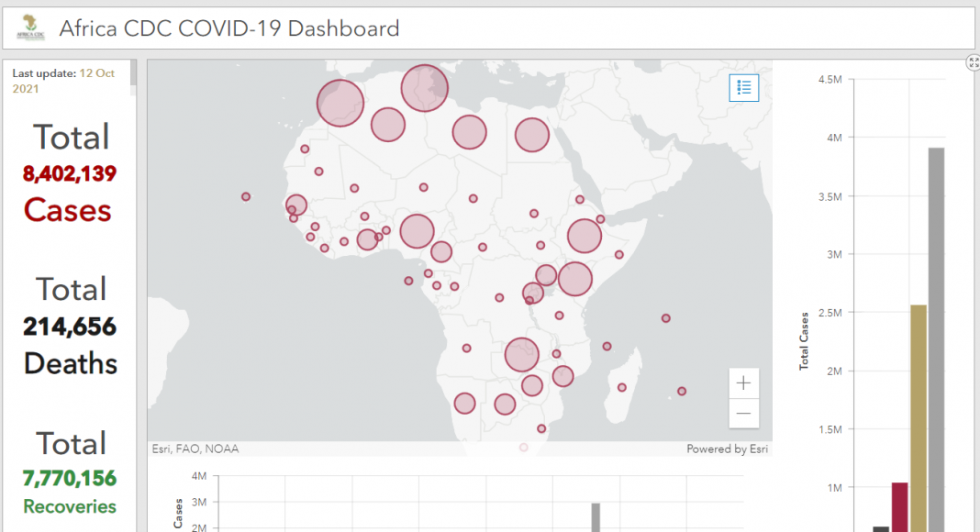Viewport: 980px width, 532px height.
Task: Select the gold bar in the Total Cases chart
Action: 919,417
